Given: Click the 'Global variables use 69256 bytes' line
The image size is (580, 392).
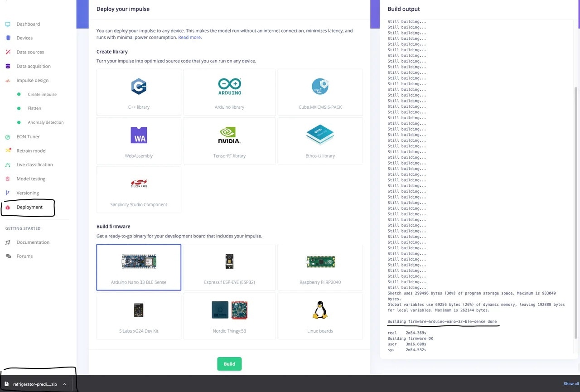Looking at the screenshot, I should (x=476, y=307).
